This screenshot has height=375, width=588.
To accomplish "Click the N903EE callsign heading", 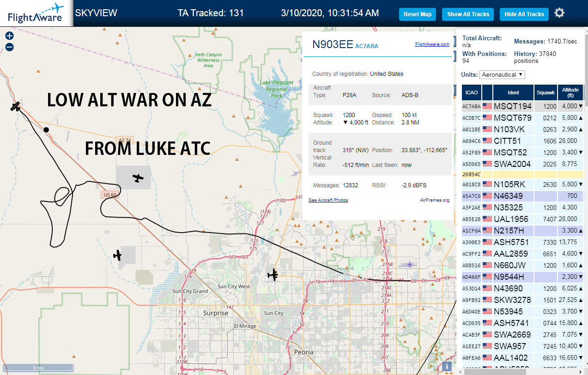I will pos(333,44).
